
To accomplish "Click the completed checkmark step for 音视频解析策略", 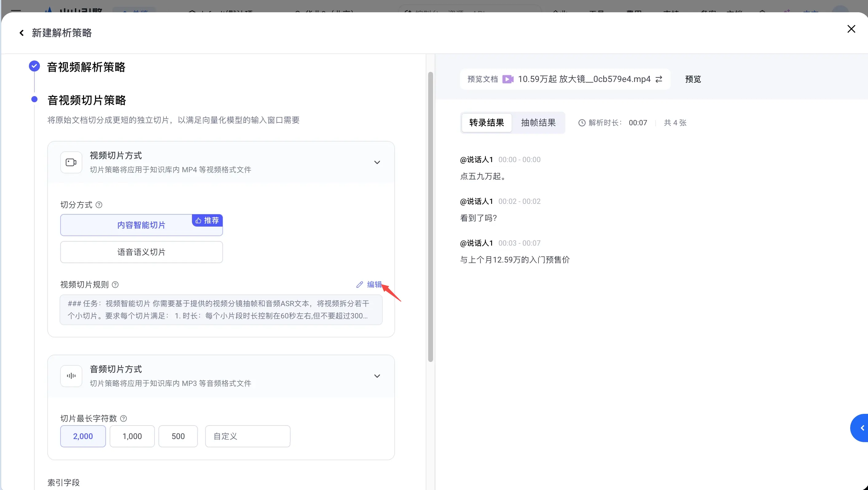I will pos(34,66).
